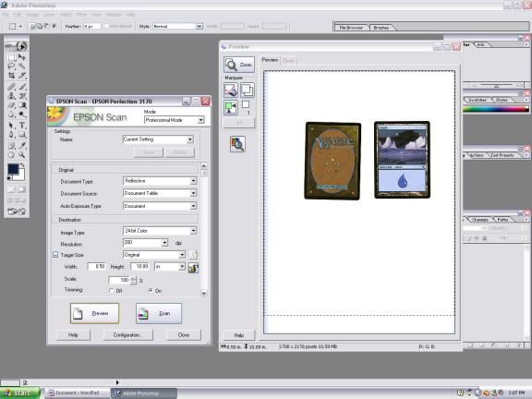532x399 pixels.
Task: Click Help in the Preview window
Action: click(x=239, y=335)
